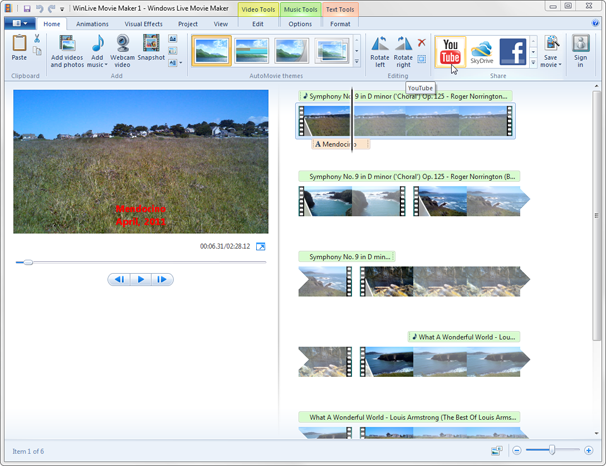Expand the AutoMovie themes gallery
606x466 pixels.
(x=357, y=62)
